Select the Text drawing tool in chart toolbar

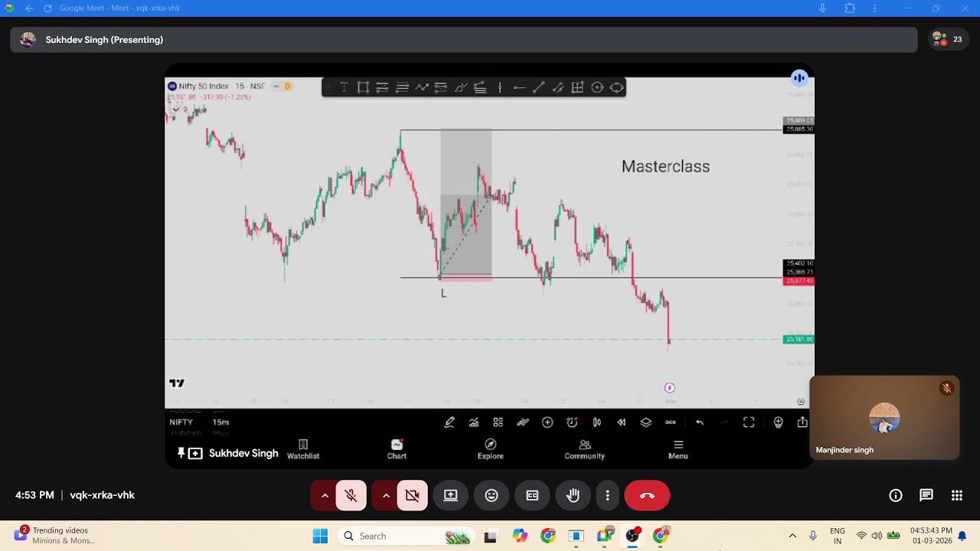(x=344, y=87)
